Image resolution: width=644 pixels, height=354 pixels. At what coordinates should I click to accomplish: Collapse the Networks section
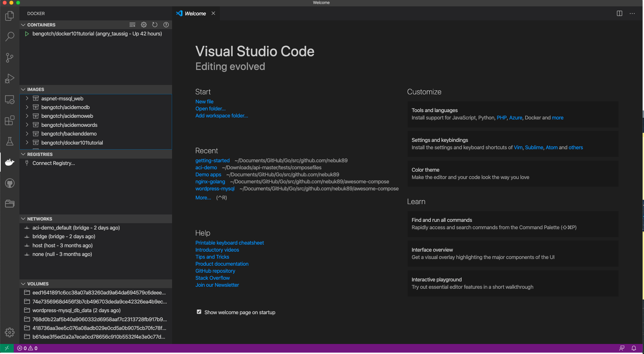click(23, 218)
